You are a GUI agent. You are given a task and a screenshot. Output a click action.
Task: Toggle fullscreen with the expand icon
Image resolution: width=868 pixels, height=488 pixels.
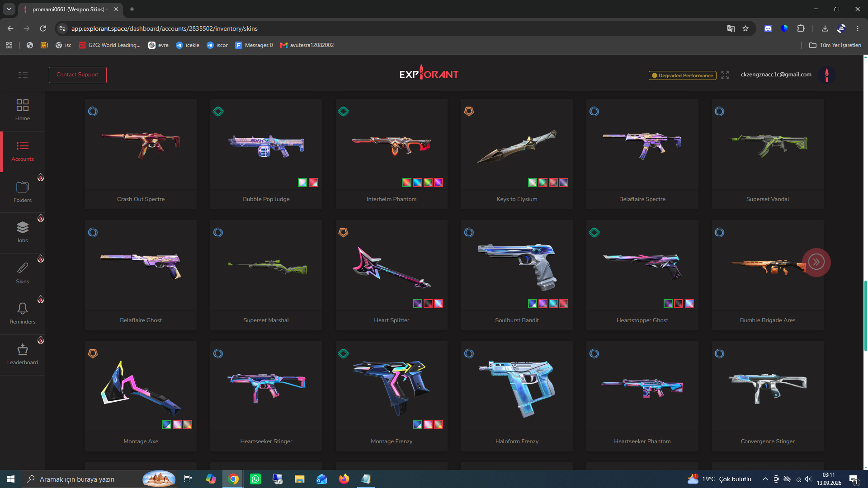point(725,75)
